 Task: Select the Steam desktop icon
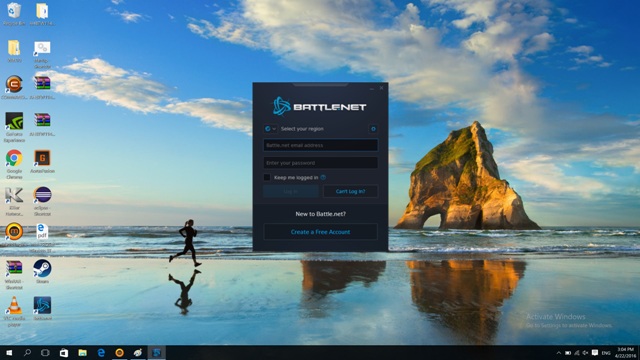point(42,271)
